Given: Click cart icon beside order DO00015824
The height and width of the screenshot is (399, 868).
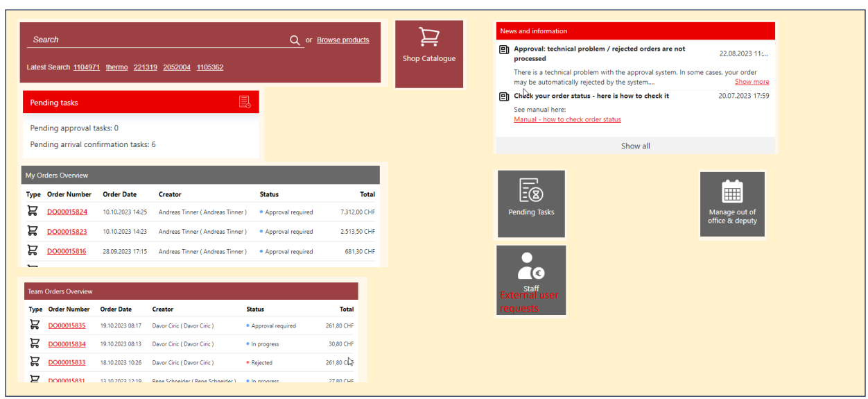Looking at the screenshot, I should [33, 211].
